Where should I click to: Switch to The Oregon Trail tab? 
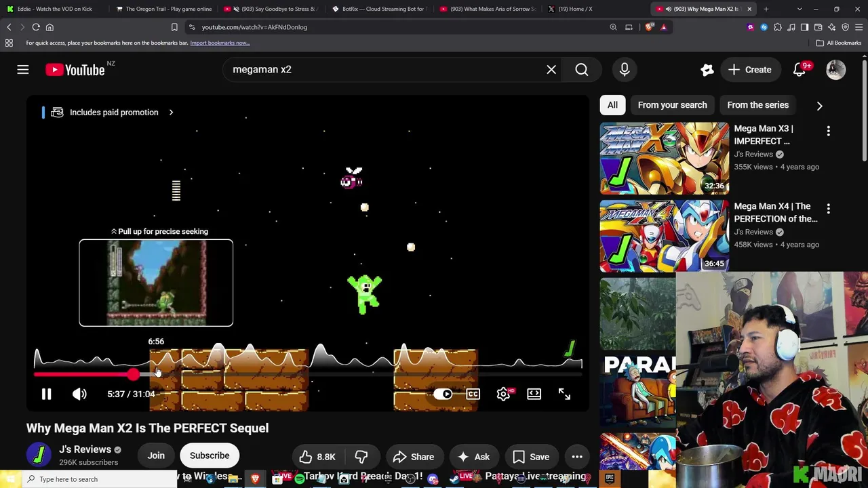tap(163, 9)
